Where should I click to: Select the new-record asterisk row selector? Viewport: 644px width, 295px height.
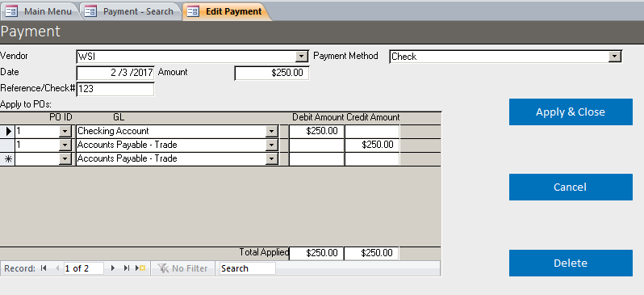(x=7, y=159)
